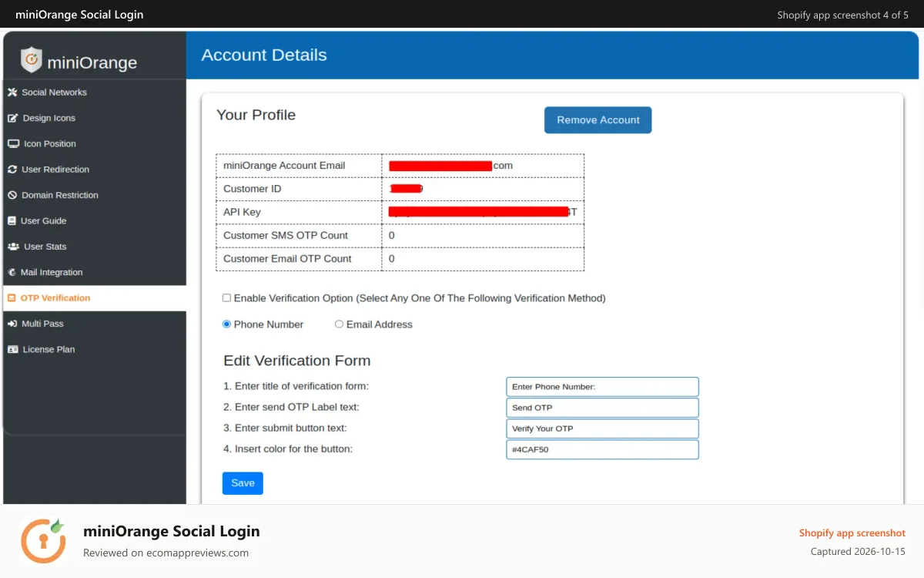Click the API Key label cell
This screenshot has height=578, width=924.
[299, 212]
